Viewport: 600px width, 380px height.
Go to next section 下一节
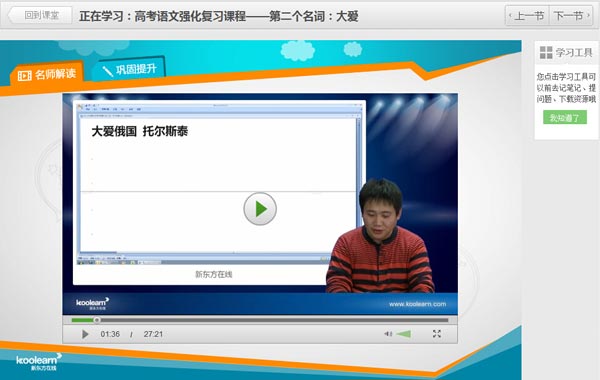(x=571, y=16)
